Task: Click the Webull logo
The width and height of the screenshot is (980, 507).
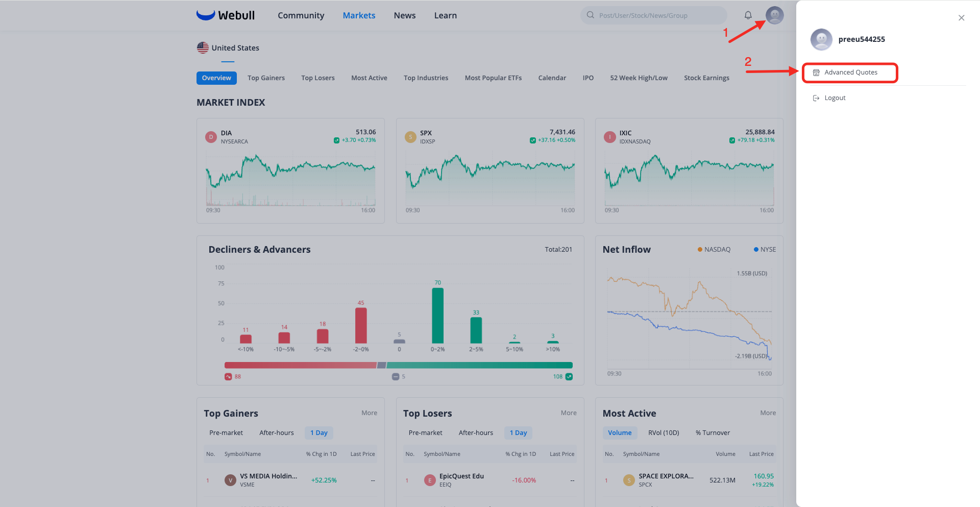Action: click(x=226, y=15)
